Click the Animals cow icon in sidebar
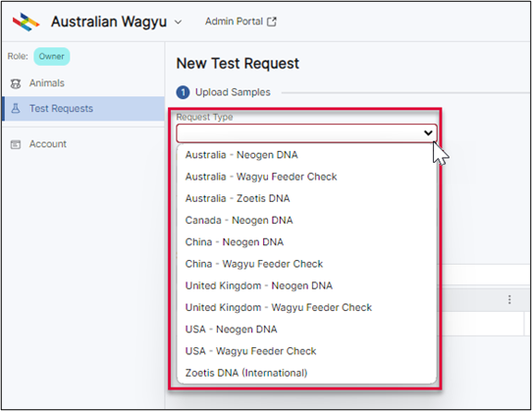532x411 pixels. click(16, 83)
